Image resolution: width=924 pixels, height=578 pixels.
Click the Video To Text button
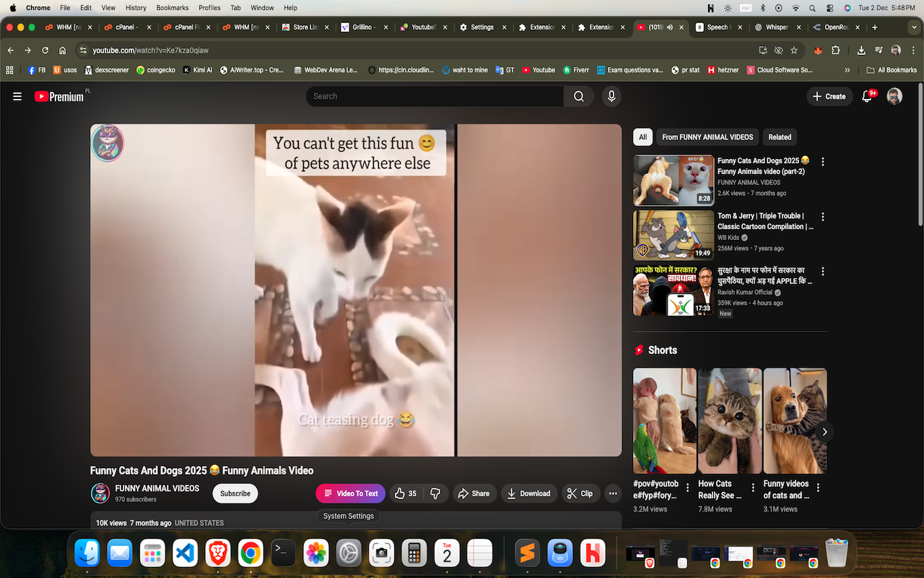pyautogui.click(x=350, y=493)
